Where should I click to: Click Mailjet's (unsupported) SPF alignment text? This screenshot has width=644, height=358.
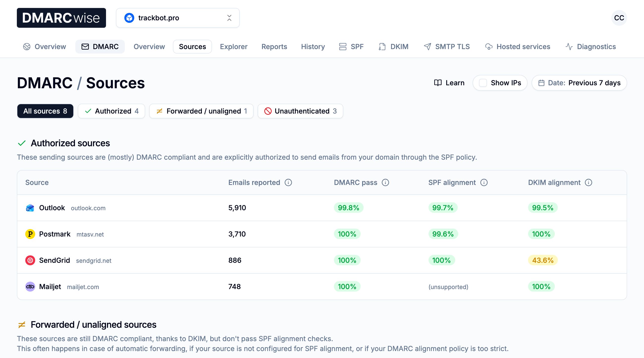coord(448,287)
